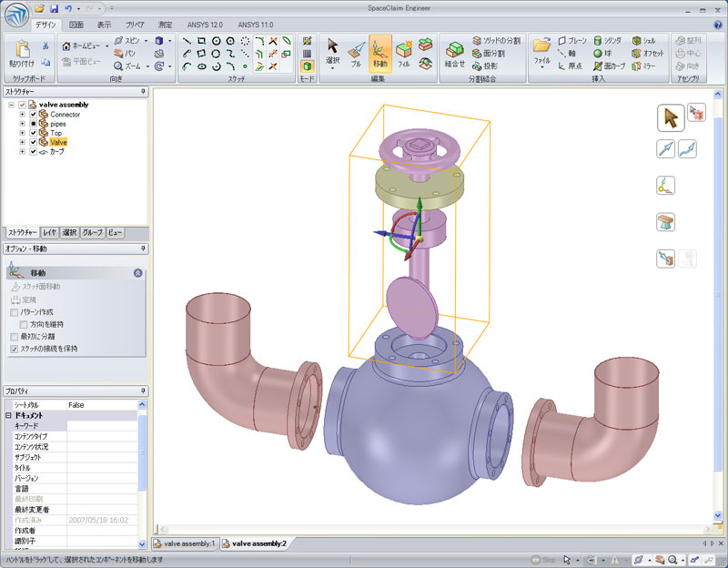Click the 貼り付け (Paste) clipboard button

pos(23,52)
